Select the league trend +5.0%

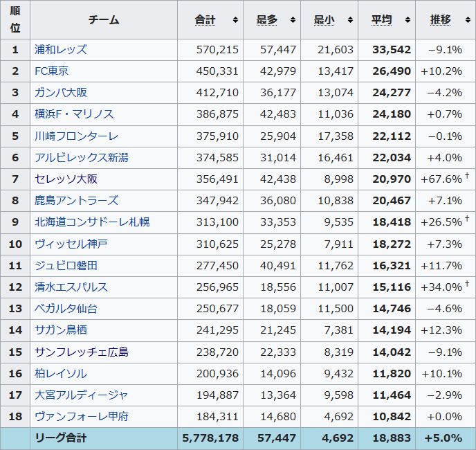pyautogui.click(x=443, y=438)
